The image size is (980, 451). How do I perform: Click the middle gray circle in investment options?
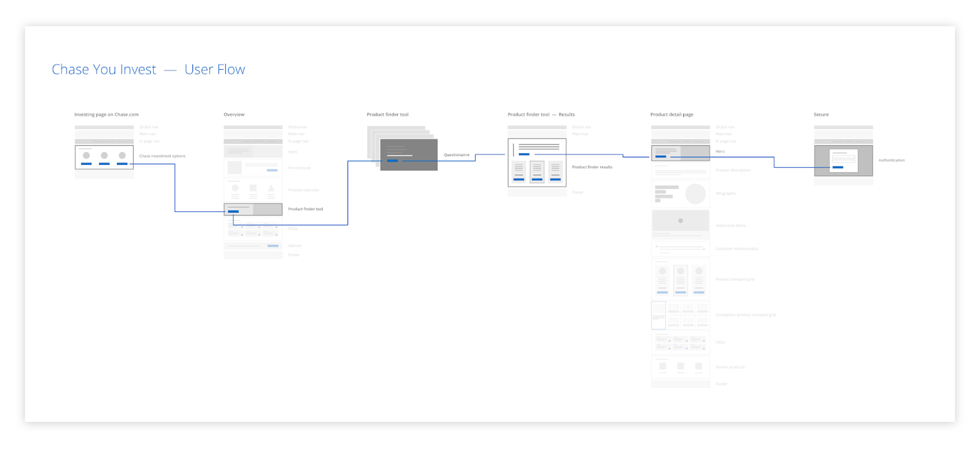point(104,155)
